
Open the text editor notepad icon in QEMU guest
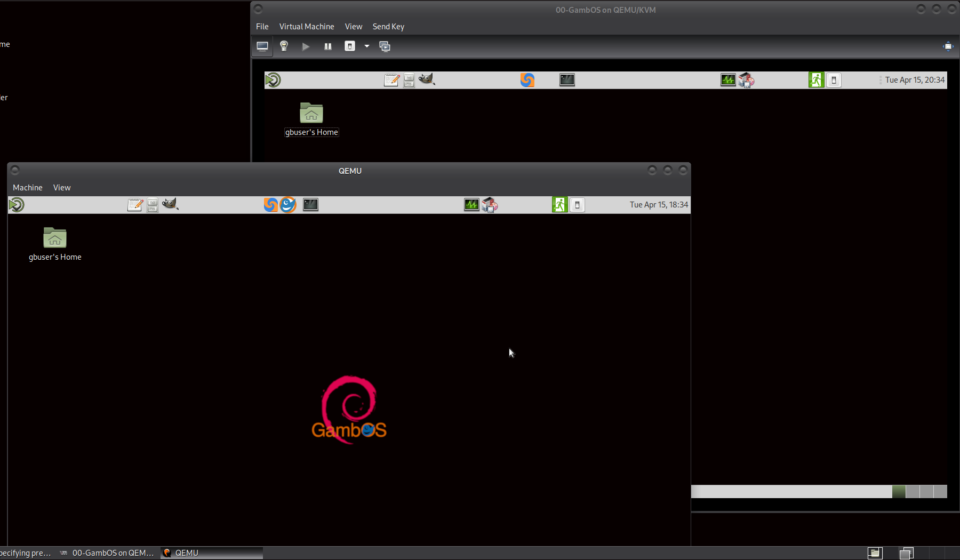tap(135, 205)
